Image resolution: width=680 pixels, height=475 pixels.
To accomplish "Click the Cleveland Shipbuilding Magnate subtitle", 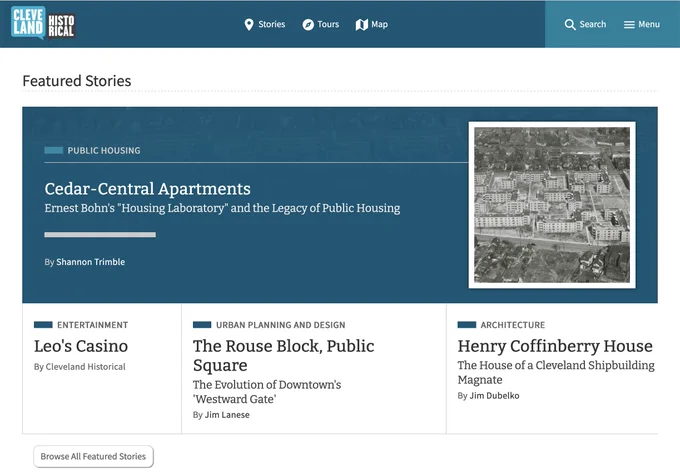I will (x=556, y=372).
